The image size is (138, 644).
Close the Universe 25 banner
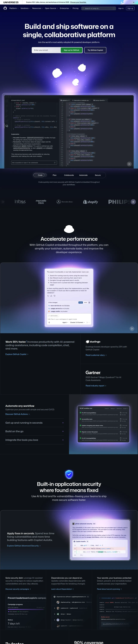pos(133,2)
